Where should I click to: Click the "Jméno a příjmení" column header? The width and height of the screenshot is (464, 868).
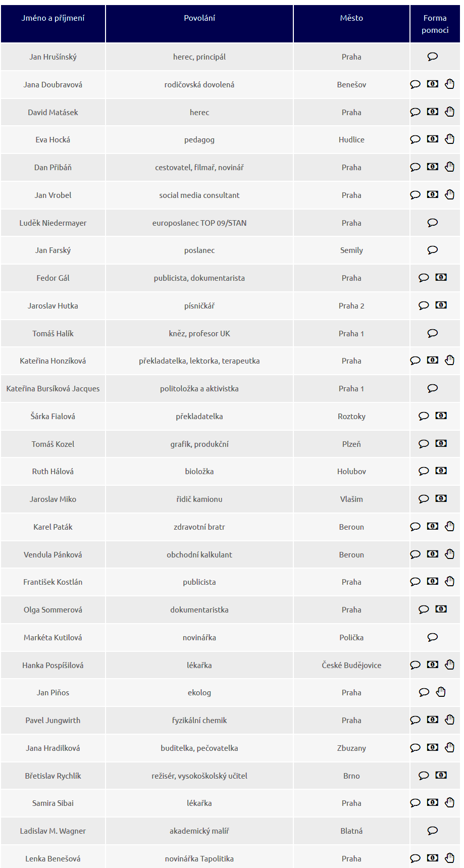[53, 18]
